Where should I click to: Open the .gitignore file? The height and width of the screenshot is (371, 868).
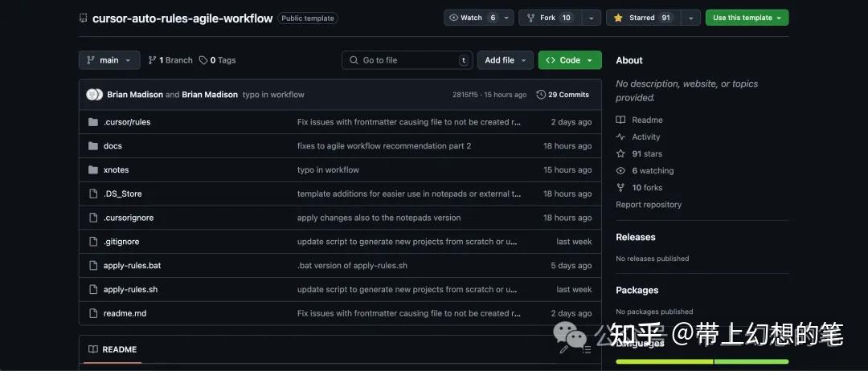pos(121,242)
